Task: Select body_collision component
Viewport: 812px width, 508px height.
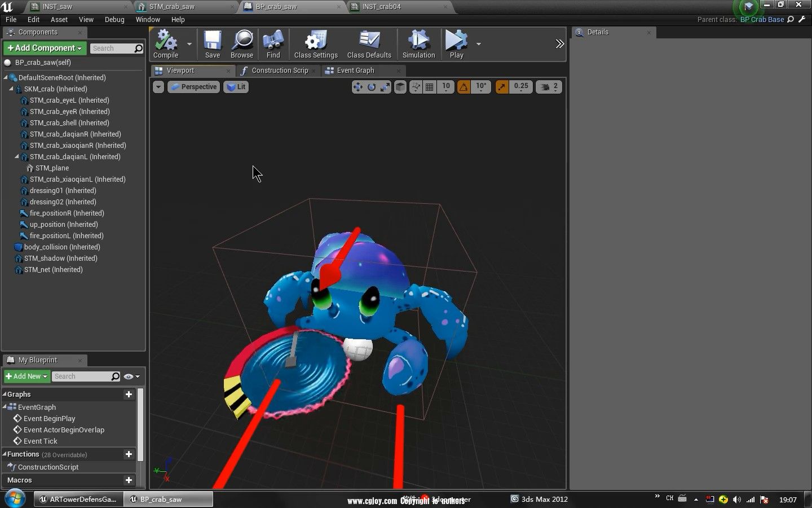Action: click(x=62, y=247)
